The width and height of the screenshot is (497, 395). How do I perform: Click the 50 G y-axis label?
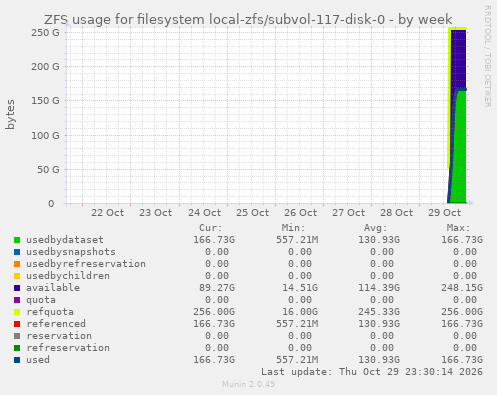[x=48, y=170]
